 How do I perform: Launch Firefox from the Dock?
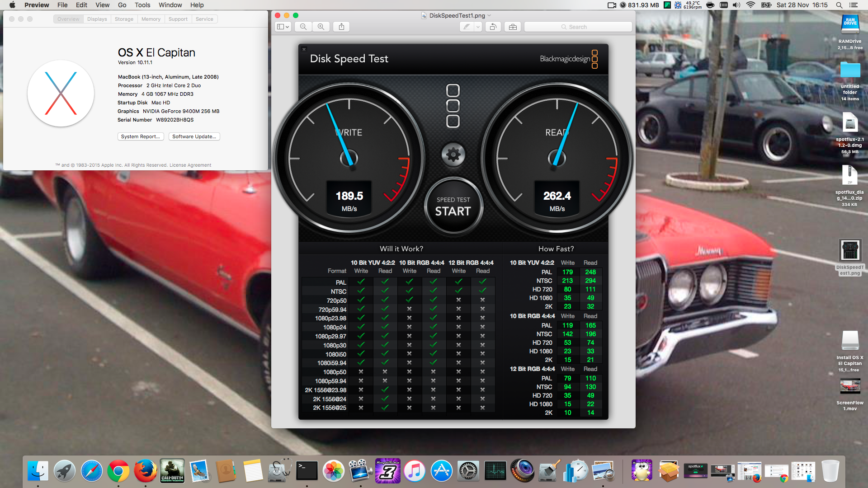point(145,471)
